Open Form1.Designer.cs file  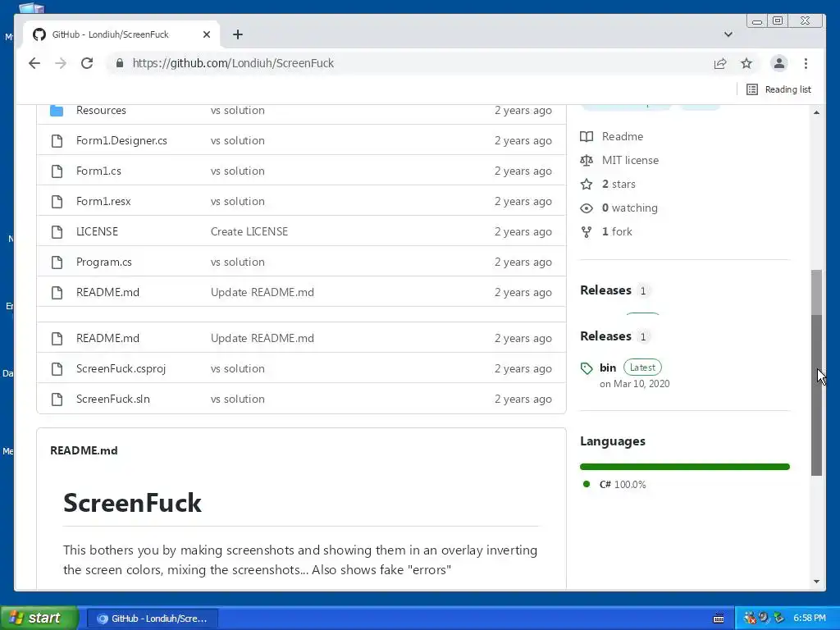tap(121, 140)
